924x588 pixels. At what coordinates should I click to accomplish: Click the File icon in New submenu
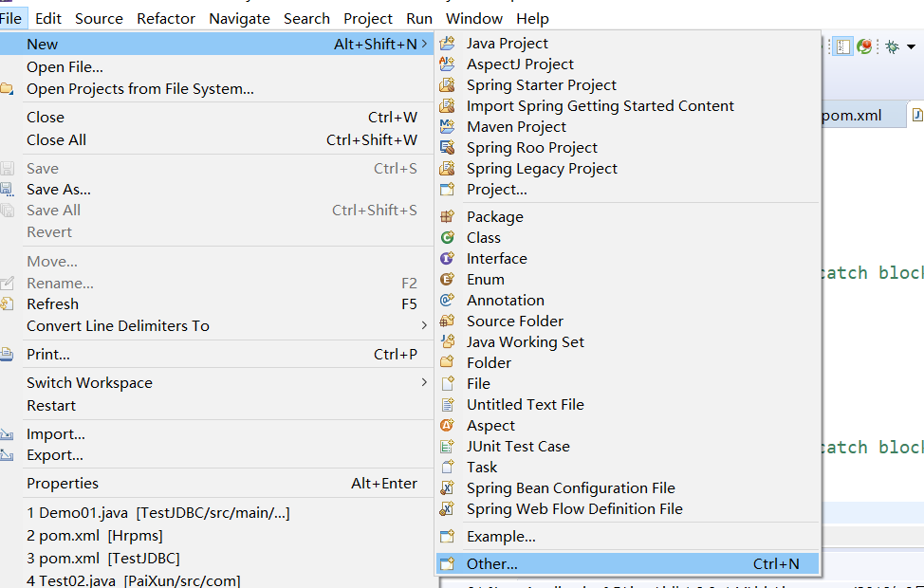[447, 383]
